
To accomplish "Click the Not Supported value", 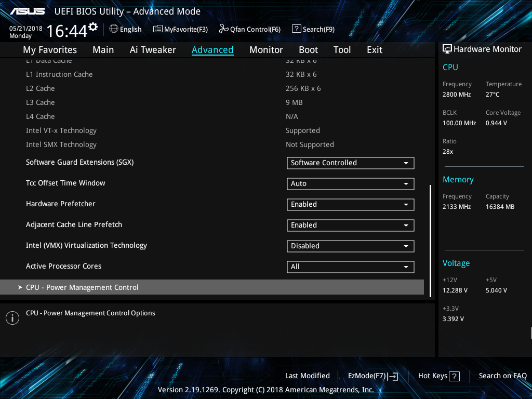I will [x=310, y=144].
